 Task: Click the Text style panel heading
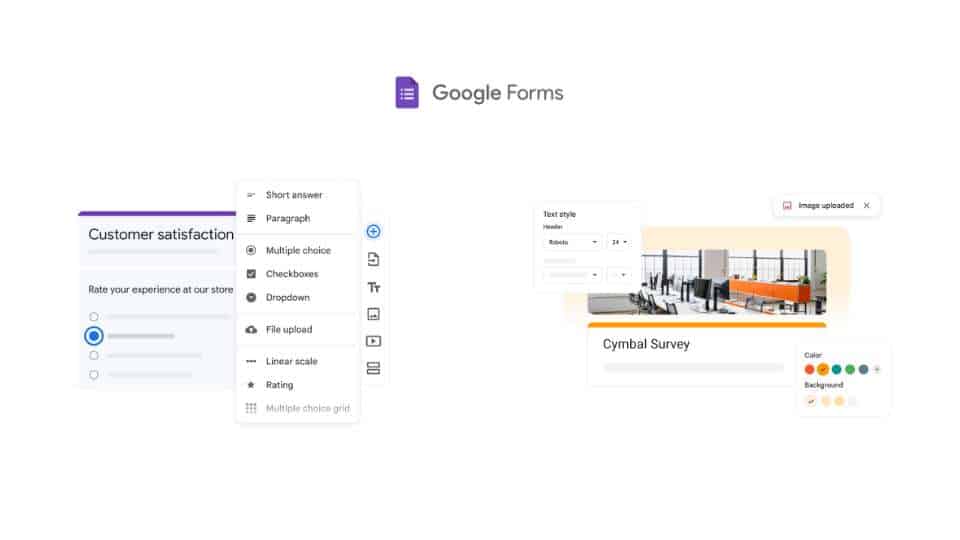tap(560, 214)
